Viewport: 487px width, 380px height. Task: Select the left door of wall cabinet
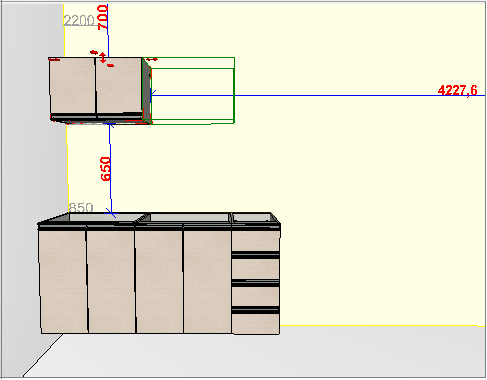pos(72,86)
